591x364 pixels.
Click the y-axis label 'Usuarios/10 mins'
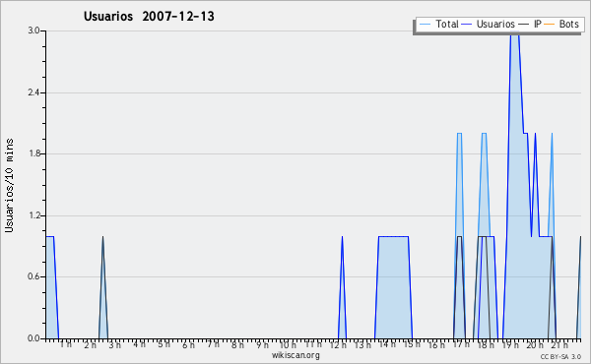pos(9,185)
